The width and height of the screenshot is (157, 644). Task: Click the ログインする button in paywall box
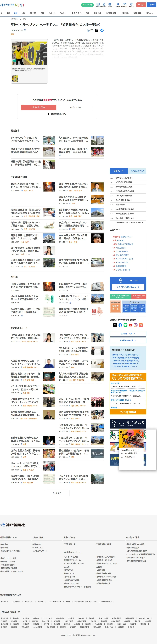coord(75,107)
